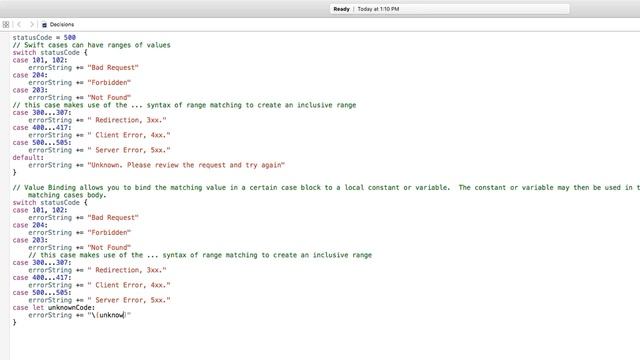Image resolution: width=640 pixels, height=360 pixels.
Task: Open the related items grid icon
Action: pos(6,24)
